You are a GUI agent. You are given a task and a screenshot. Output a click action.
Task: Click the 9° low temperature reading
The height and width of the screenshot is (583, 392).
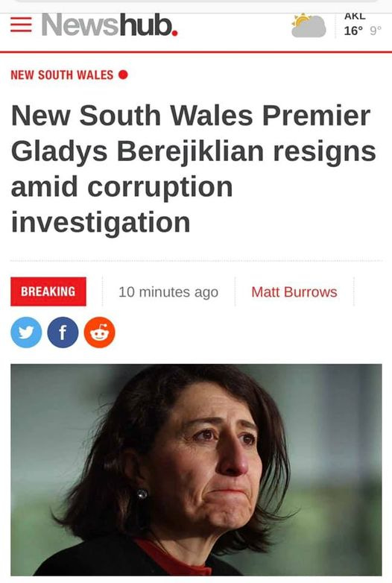click(x=376, y=31)
